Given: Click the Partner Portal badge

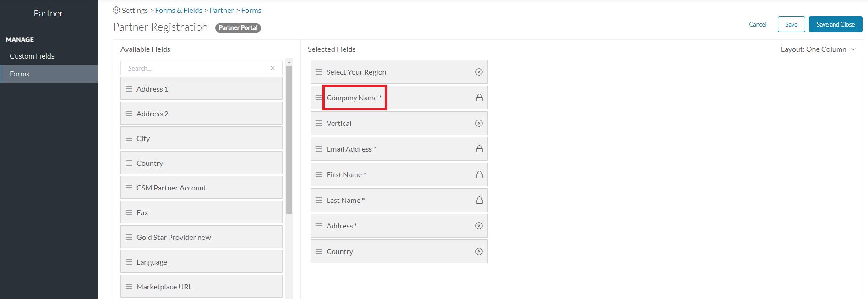Looking at the screenshot, I should pyautogui.click(x=238, y=27).
